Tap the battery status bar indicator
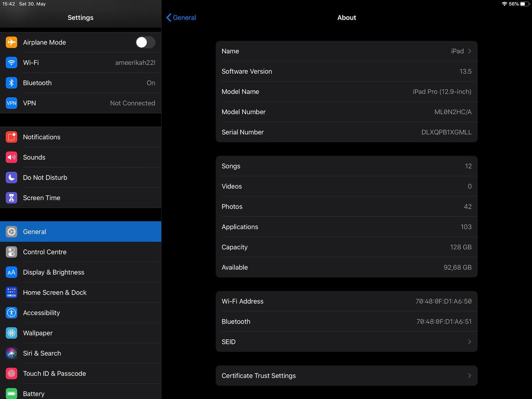Screen dimensions: 532x399 pos(525,4)
